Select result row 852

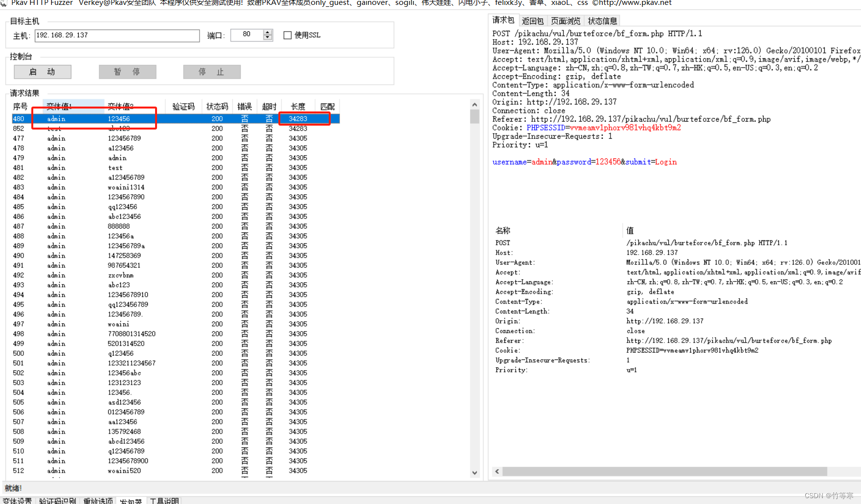tap(175, 129)
